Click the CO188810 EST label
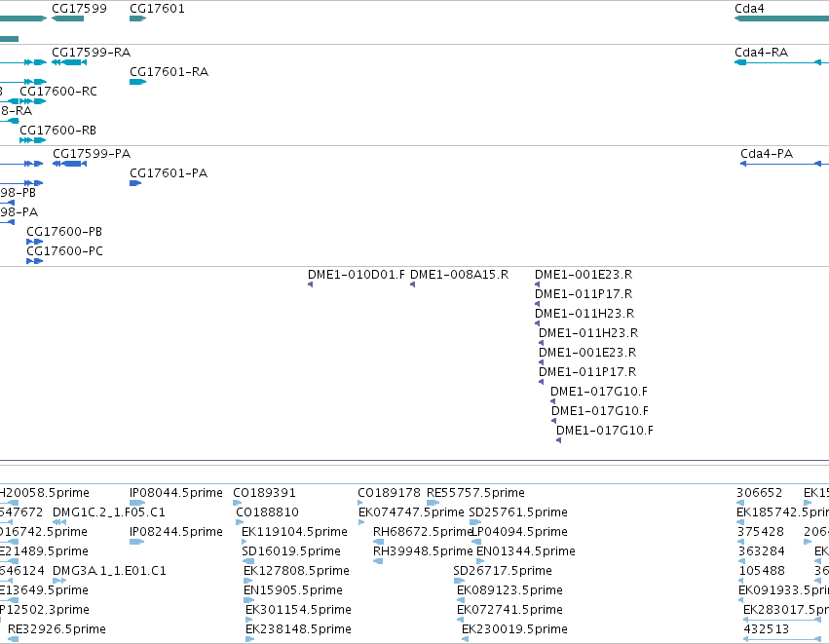829x644 pixels. pyautogui.click(x=268, y=512)
